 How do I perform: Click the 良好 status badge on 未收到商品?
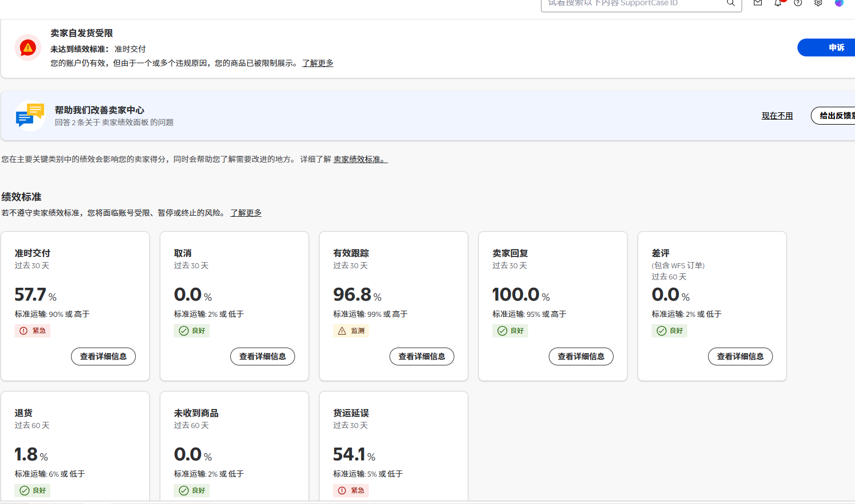(192, 491)
